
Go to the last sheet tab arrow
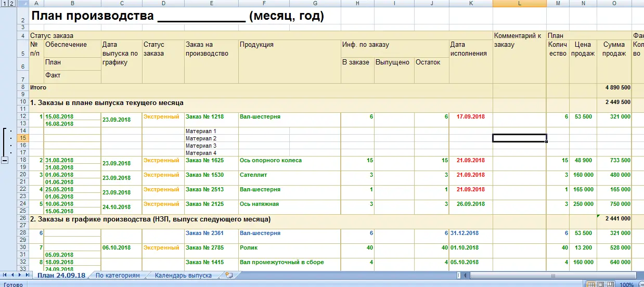pyautogui.click(x=27, y=275)
